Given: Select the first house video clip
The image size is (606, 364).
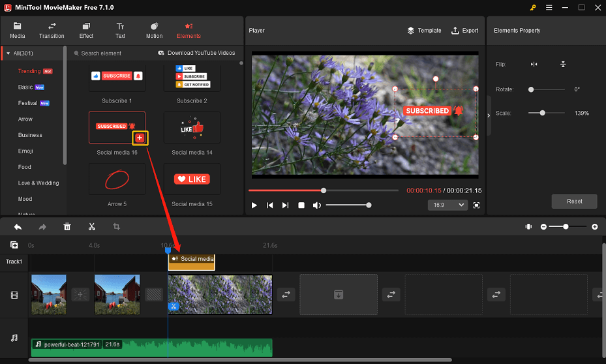Looking at the screenshot, I should click(x=49, y=294).
